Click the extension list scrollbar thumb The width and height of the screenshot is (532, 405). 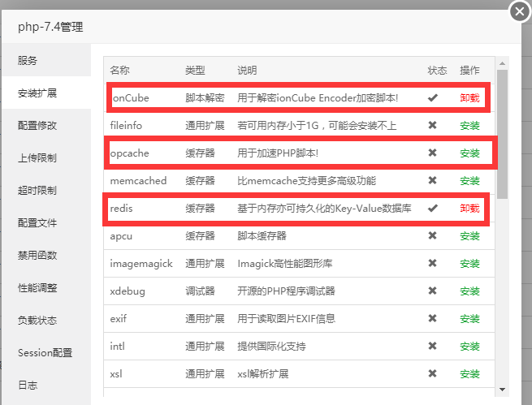(503, 134)
